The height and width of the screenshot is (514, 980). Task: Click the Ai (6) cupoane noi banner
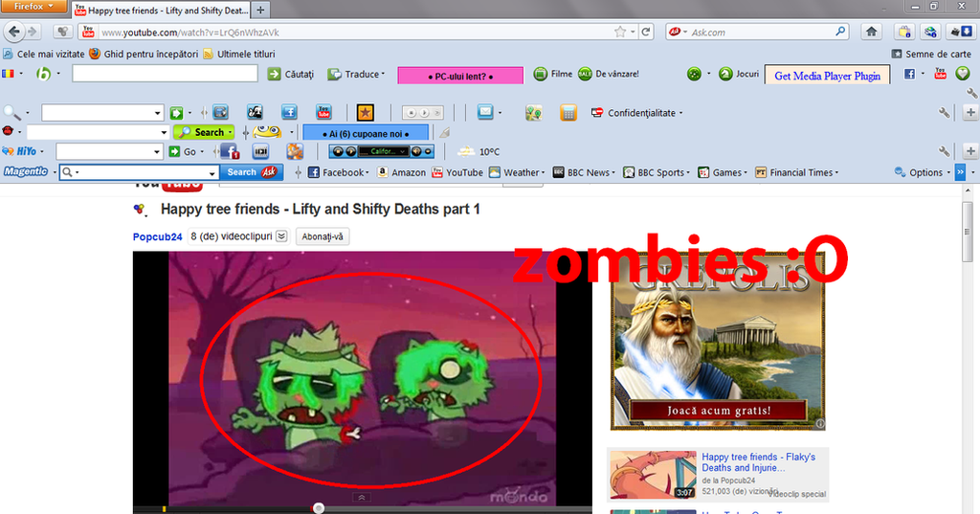tap(366, 133)
